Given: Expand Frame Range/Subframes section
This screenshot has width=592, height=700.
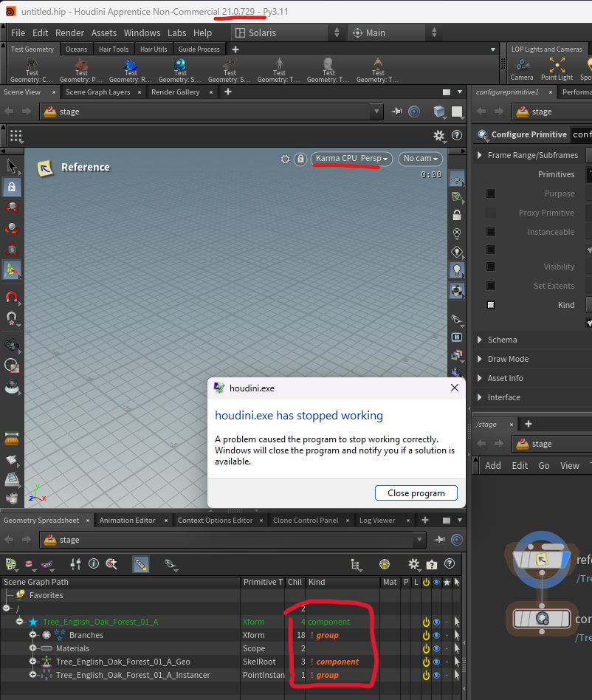Looking at the screenshot, I should point(479,155).
